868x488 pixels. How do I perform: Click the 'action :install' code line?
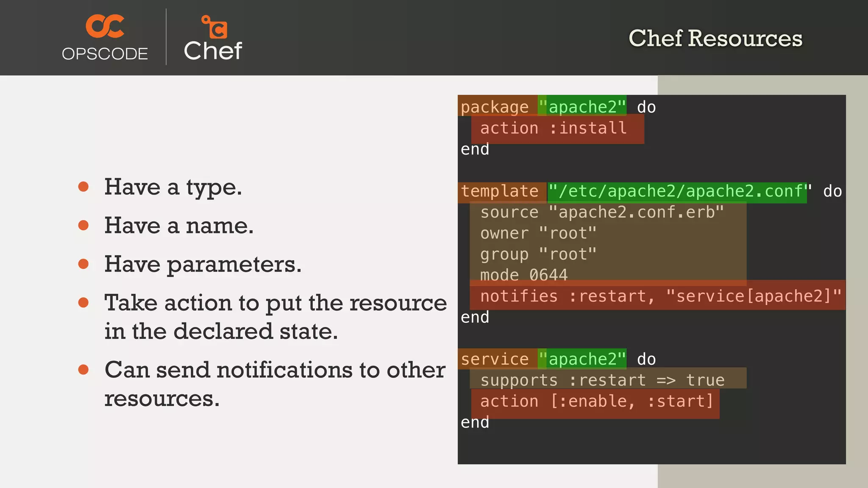pos(554,128)
